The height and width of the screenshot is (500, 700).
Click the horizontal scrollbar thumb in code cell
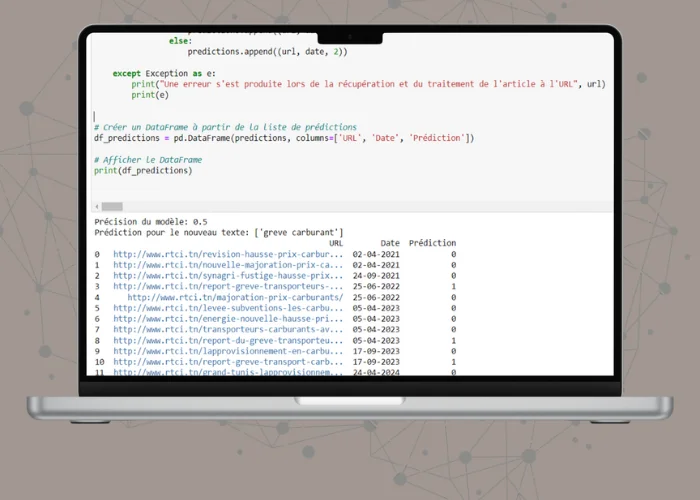(x=111, y=206)
